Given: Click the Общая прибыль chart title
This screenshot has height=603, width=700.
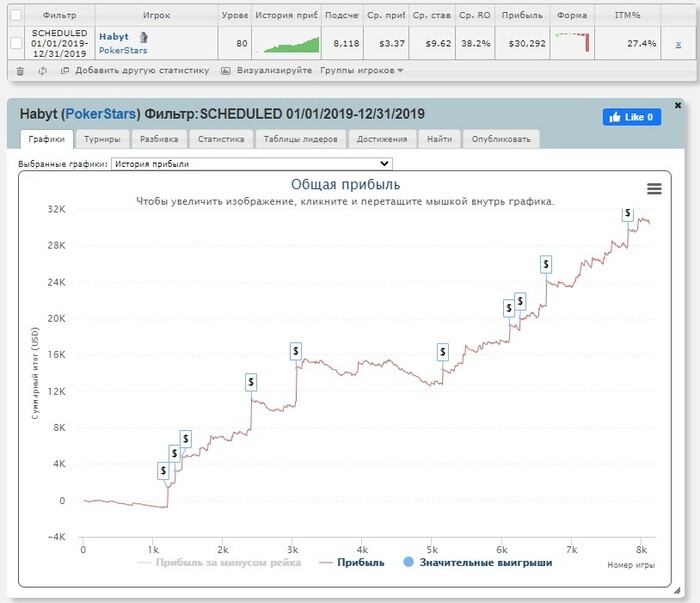Looking at the screenshot, I should click(x=346, y=184).
